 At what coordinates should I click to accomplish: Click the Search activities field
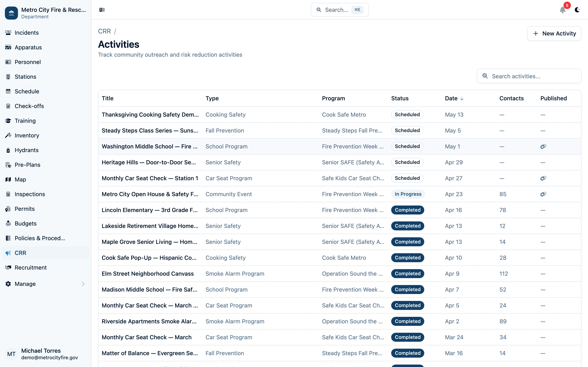tap(529, 76)
